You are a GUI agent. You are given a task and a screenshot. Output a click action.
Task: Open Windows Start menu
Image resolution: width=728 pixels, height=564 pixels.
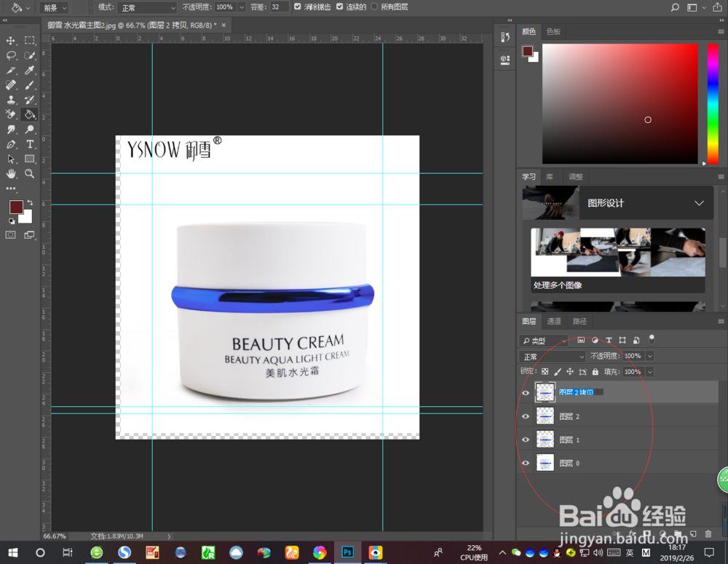click(12, 552)
